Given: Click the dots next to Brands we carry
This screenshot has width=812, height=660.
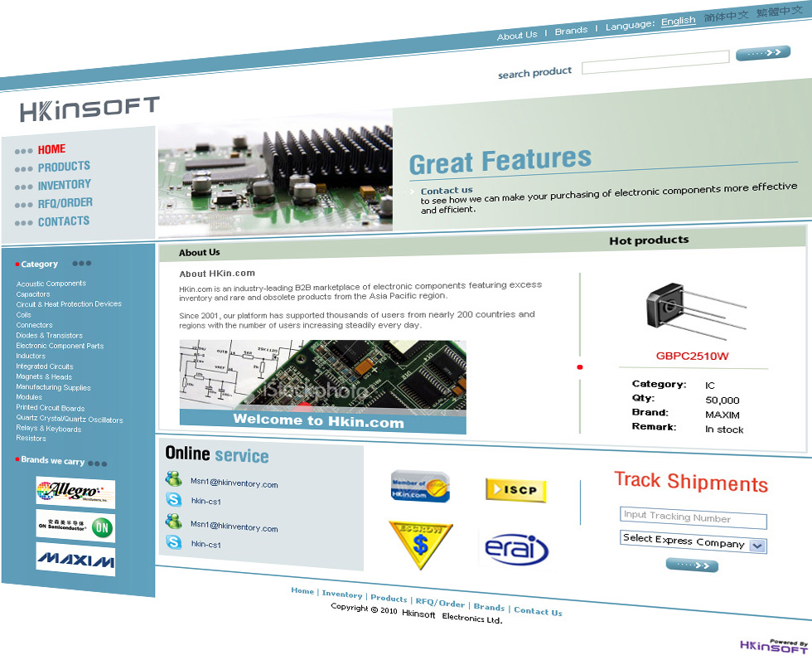Looking at the screenshot, I should (98, 463).
